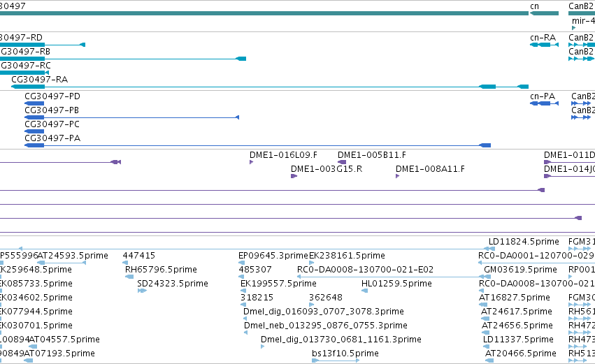Select EST AT16827.5prime
The image size is (595, 364).
(x=483, y=305)
